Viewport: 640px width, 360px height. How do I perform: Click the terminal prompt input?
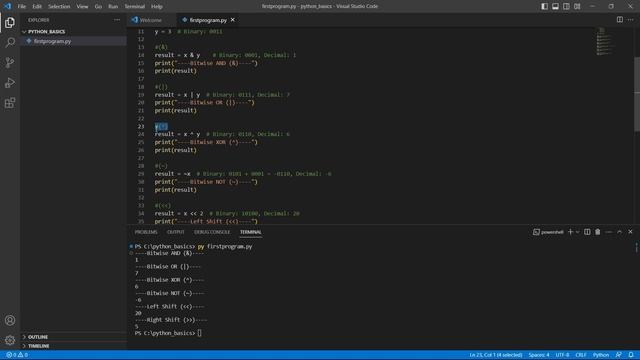point(200,333)
